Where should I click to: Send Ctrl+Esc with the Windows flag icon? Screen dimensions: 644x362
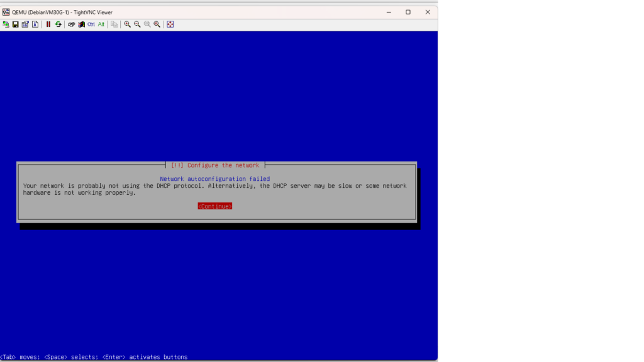[x=81, y=25]
